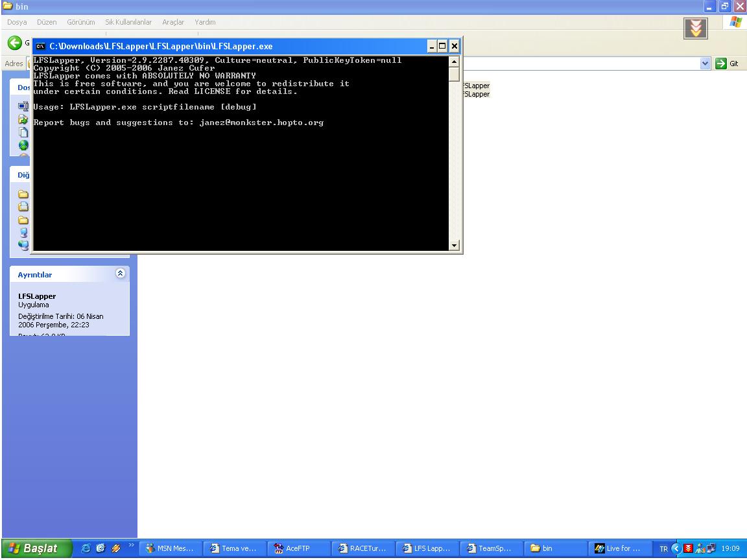The image size is (747, 560).
Task: Click the copy file task icon in sidebar
Action: point(23,132)
